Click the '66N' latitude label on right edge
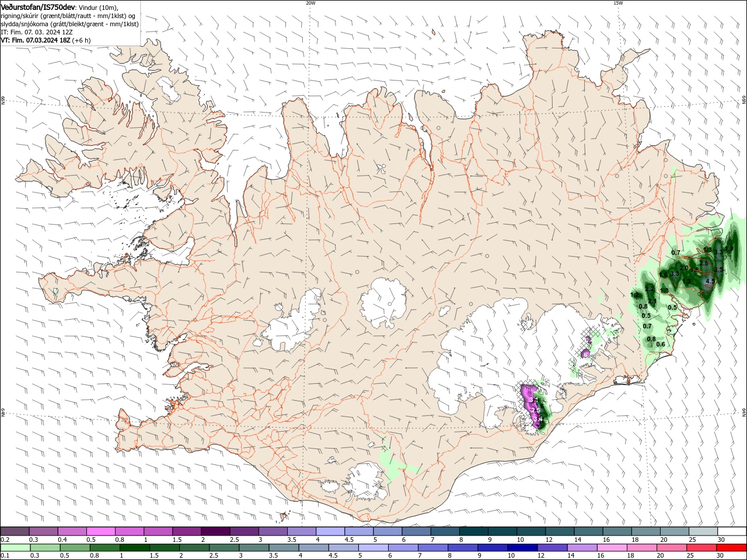 tap(744, 101)
